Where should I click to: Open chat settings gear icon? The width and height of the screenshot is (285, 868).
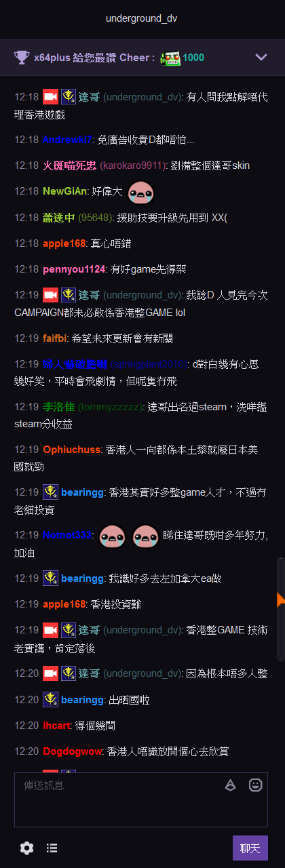click(27, 848)
